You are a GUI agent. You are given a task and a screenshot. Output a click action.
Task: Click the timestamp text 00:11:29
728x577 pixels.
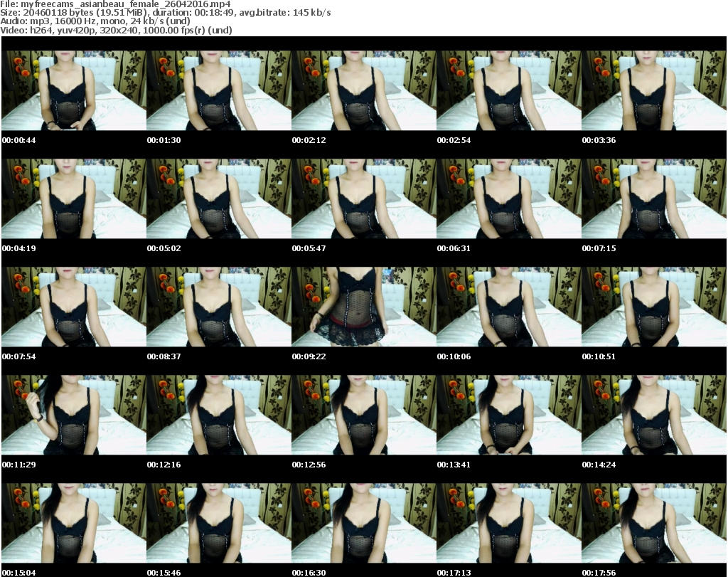click(x=18, y=465)
